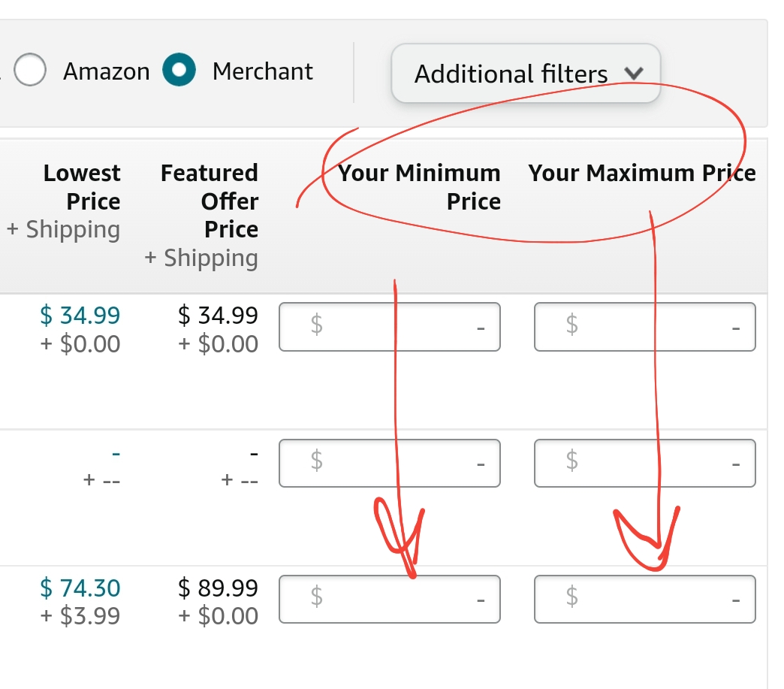Click the shipping value $0.00 under featured offer
Image resolution: width=784 pixels, height=689 pixels.
click(220, 616)
